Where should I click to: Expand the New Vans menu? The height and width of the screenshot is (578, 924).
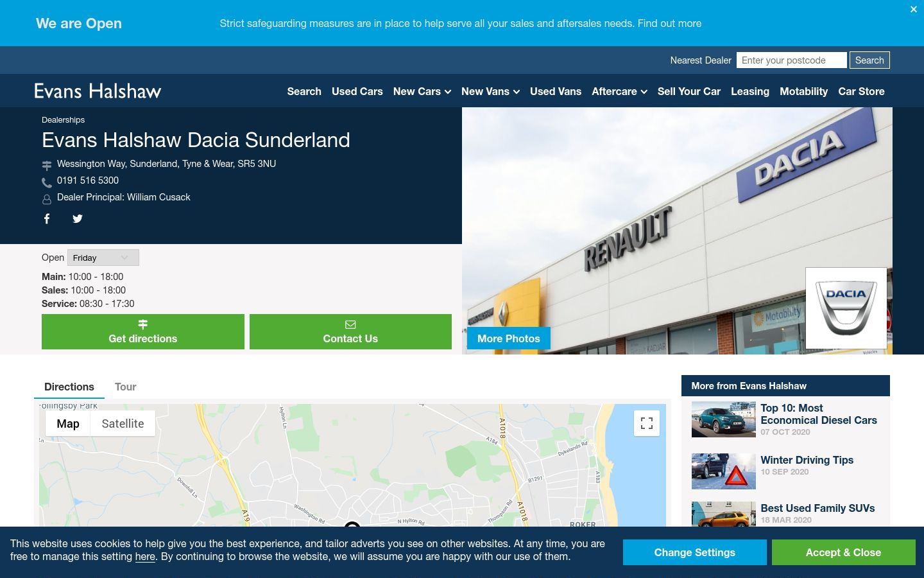[x=490, y=91]
